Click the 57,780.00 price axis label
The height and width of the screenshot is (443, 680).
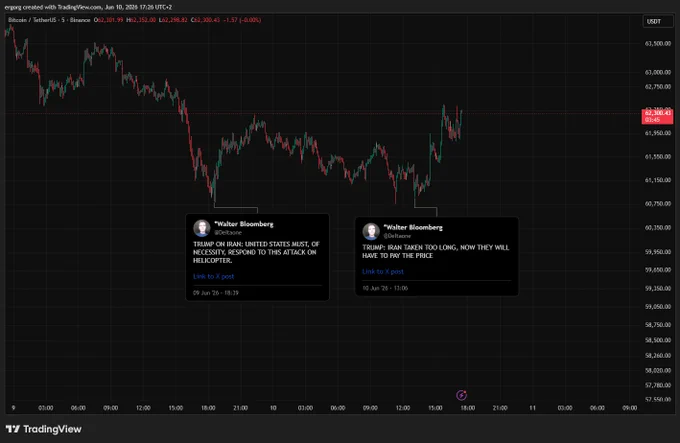point(657,385)
